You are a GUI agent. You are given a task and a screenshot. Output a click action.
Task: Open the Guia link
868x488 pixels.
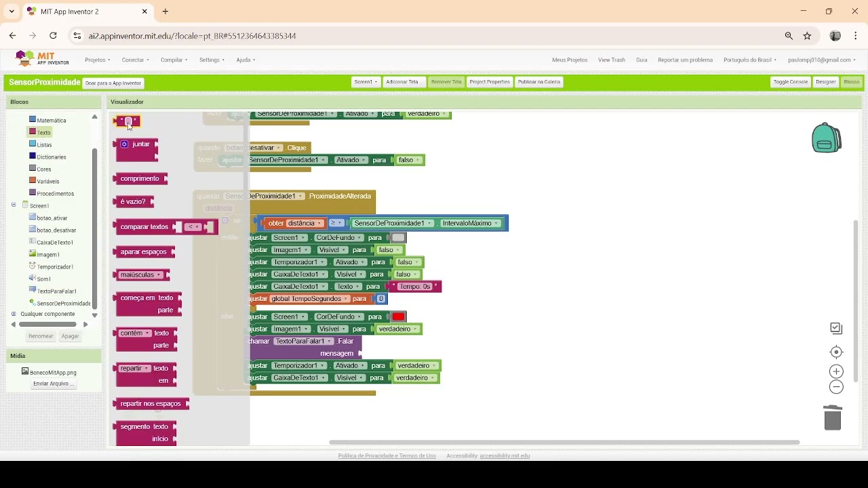pos(642,60)
